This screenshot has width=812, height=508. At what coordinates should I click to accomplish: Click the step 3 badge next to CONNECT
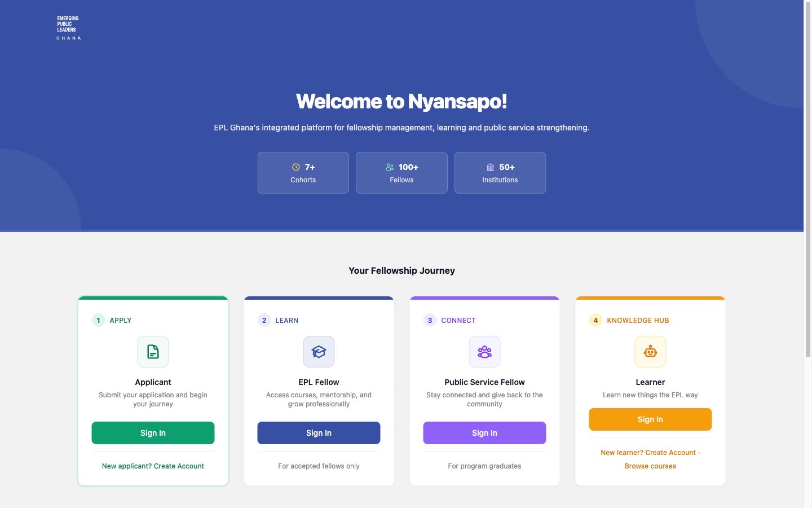(x=430, y=320)
